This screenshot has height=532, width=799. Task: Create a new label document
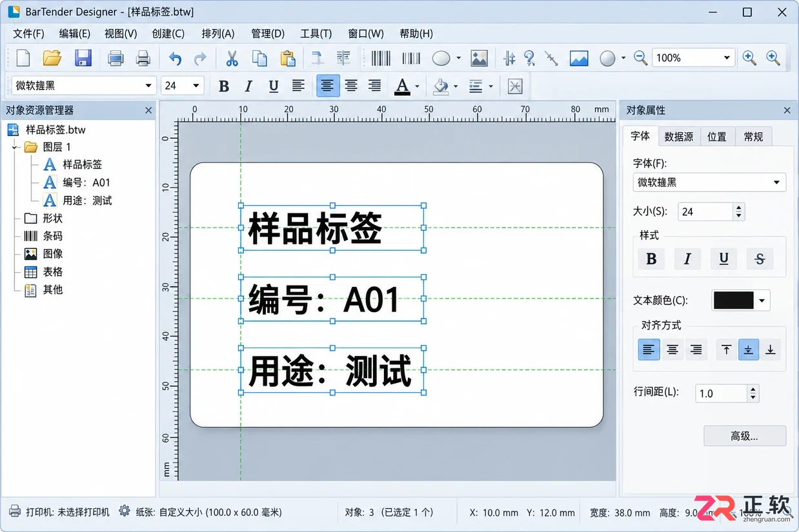(x=23, y=58)
